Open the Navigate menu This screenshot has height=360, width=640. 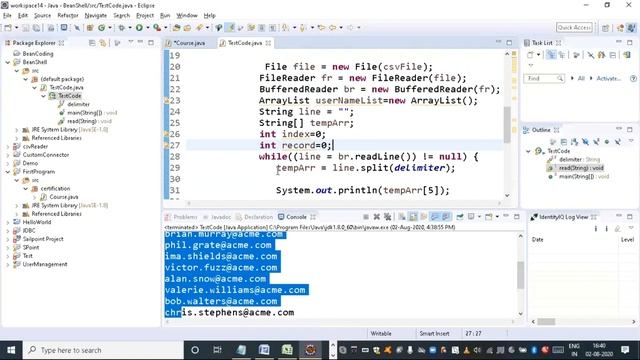pos(96,16)
